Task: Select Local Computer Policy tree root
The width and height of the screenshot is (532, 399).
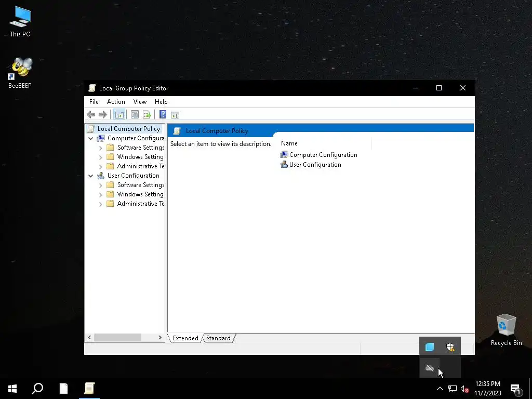Action: [x=129, y=129]
